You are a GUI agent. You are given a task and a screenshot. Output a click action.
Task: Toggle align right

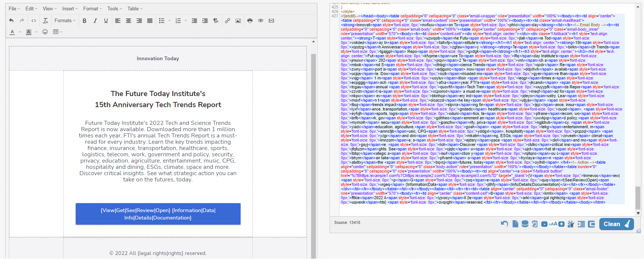pyautogui.click(x=139, y=21)
